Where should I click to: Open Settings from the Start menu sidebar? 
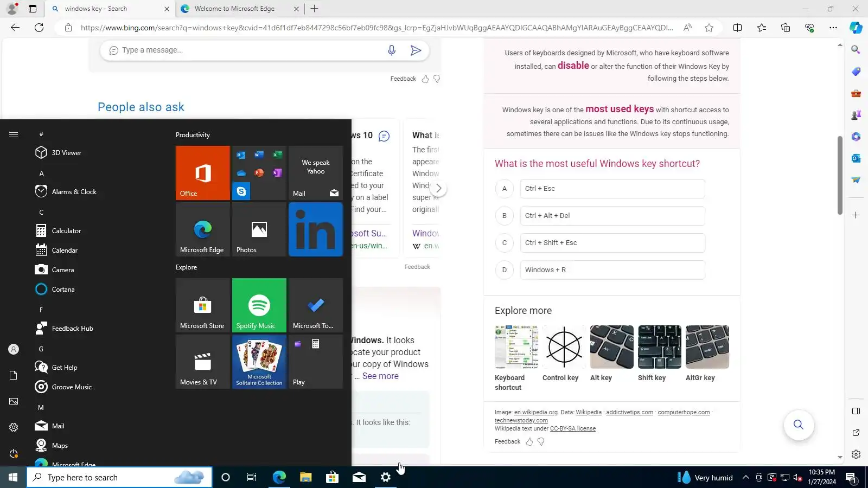click(14, 427)
